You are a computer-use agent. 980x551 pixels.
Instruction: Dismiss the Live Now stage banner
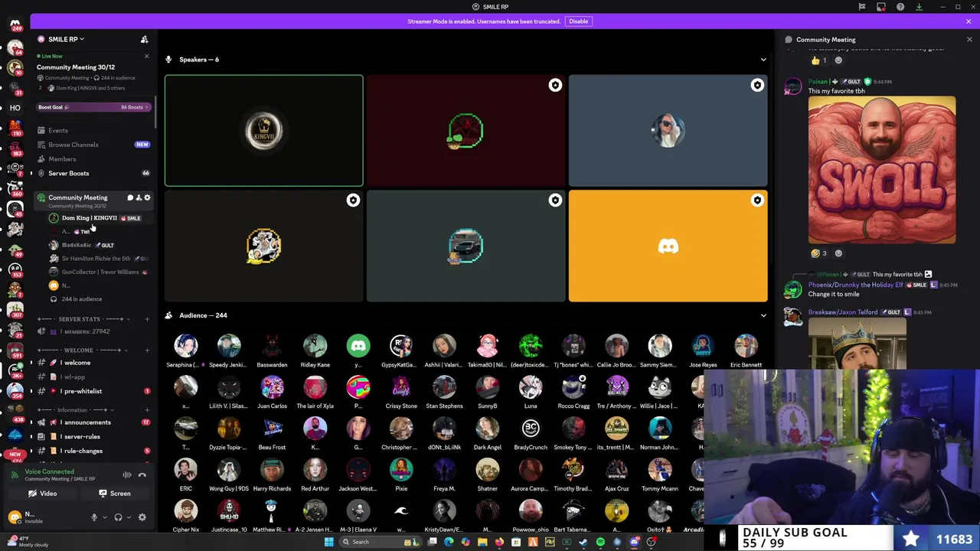click(146, 56)
